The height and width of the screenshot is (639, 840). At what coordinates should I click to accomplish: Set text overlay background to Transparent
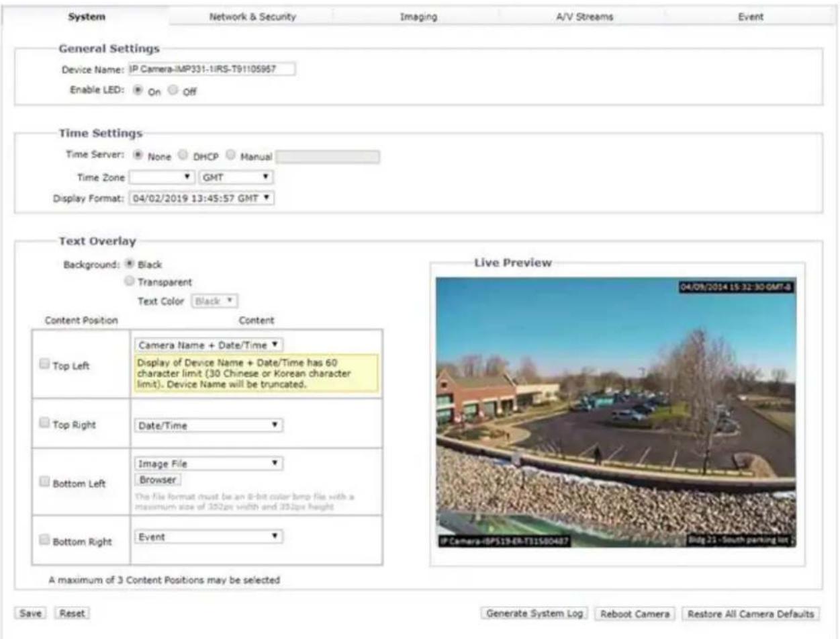130,282
